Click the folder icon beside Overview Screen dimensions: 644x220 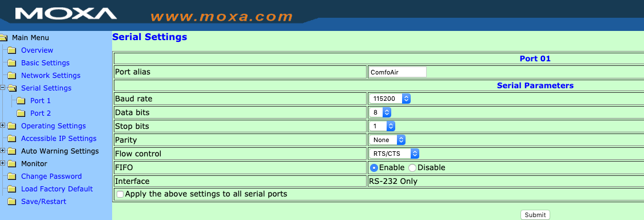(12, 50)
